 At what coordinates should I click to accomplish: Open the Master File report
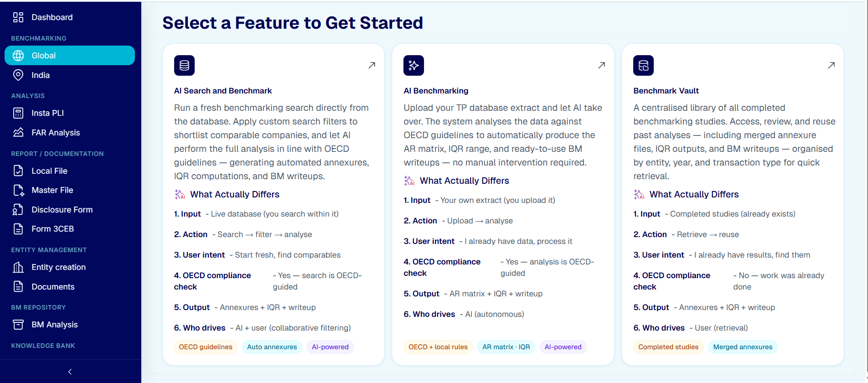click(x=70, y=190)
